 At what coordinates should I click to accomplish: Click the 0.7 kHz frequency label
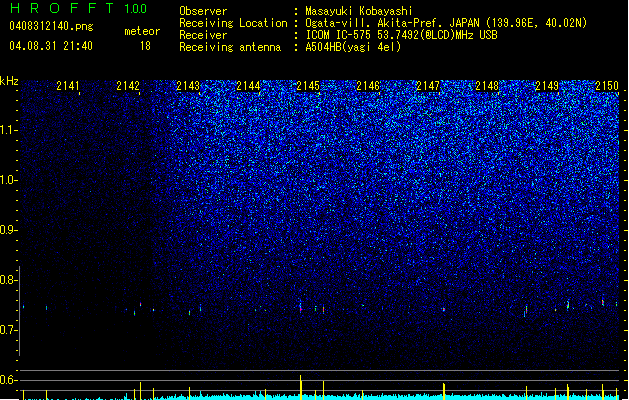(8, 330)
